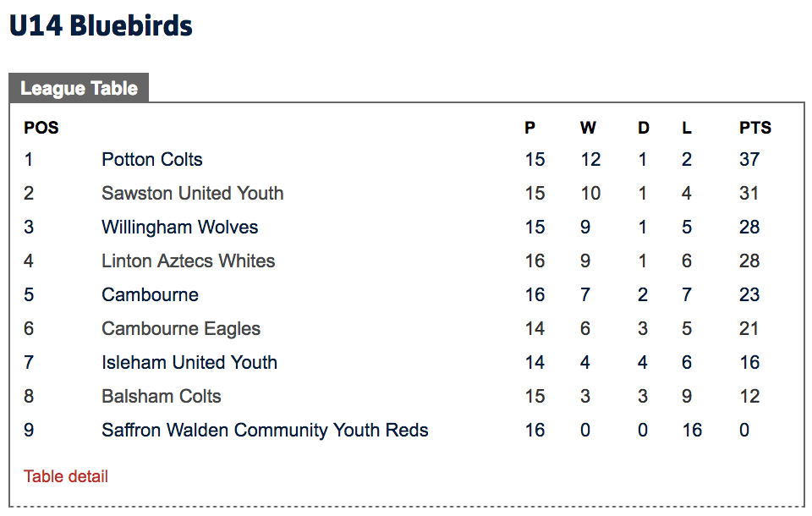The width and height of the screenshot is (812, 516).
Task: Click on Linton Aztecs Whites
Action: (188, 261)
